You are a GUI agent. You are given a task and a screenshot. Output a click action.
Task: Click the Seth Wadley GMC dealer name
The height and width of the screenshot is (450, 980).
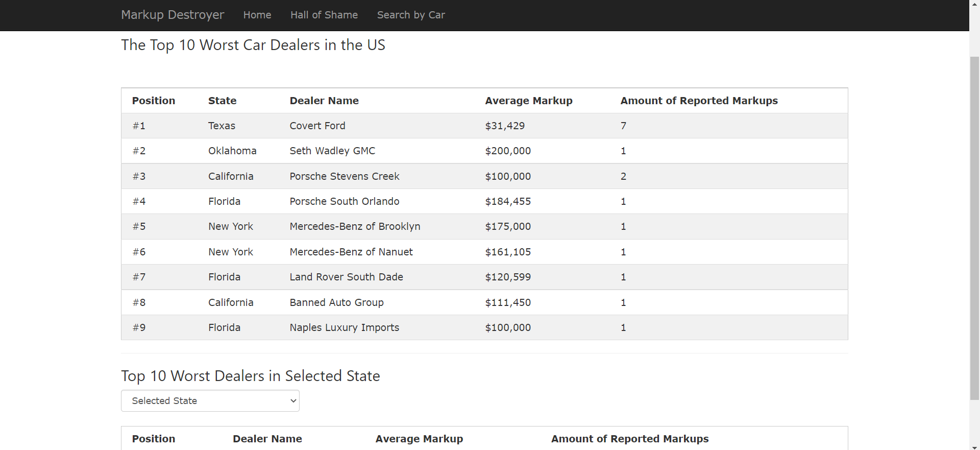[332, 151]
